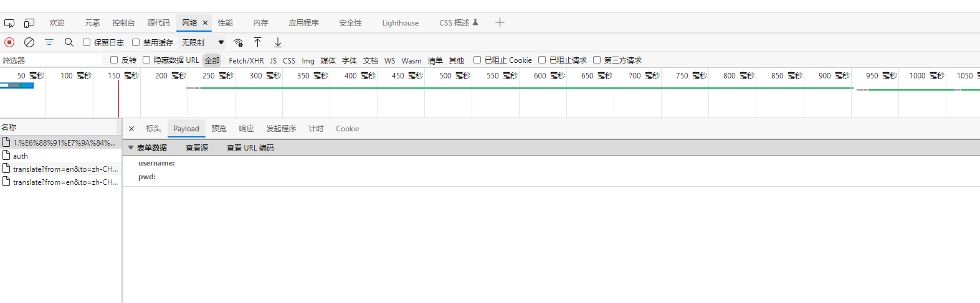Viewport: 980px width, 303px height.
Task: Import HAR file upload arrow
Action: coord(257,42)
